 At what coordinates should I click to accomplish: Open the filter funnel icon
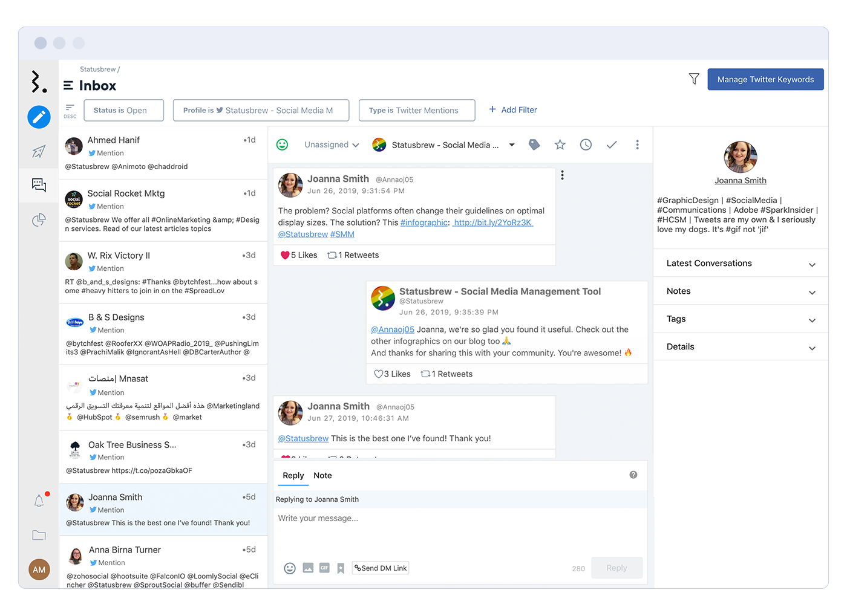tap(694, 79)
